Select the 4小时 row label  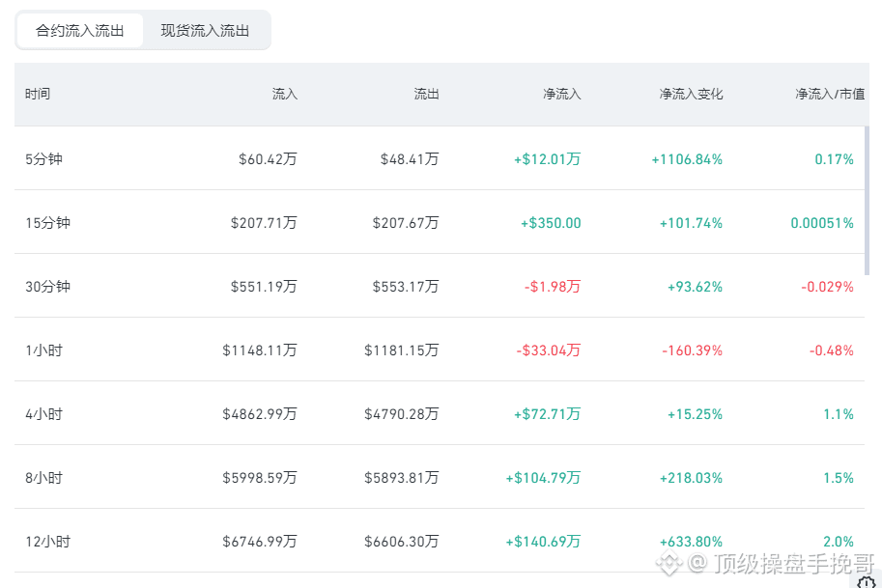point(43,414)
